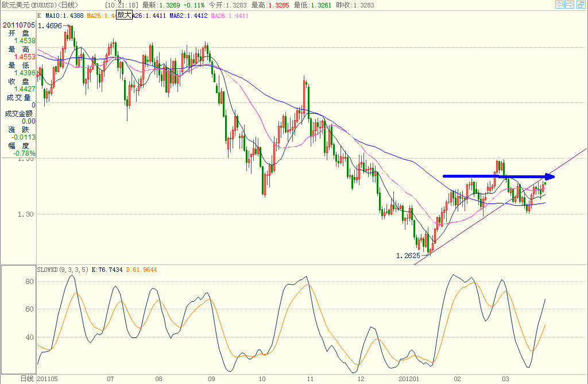Click the 今开 1.3283 open value
This screenshot has height=384, width=588.
(x=227, y=5)
